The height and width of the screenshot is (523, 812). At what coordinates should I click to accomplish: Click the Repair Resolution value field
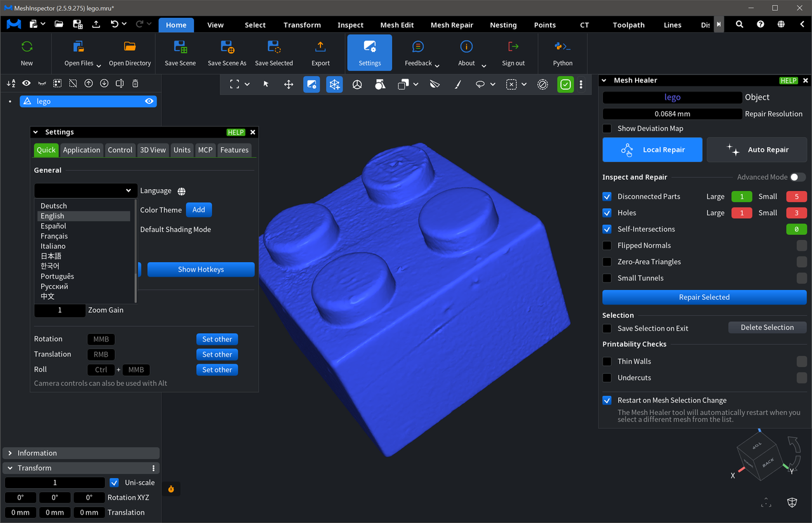pyautogui.click(x=672, y=114)
